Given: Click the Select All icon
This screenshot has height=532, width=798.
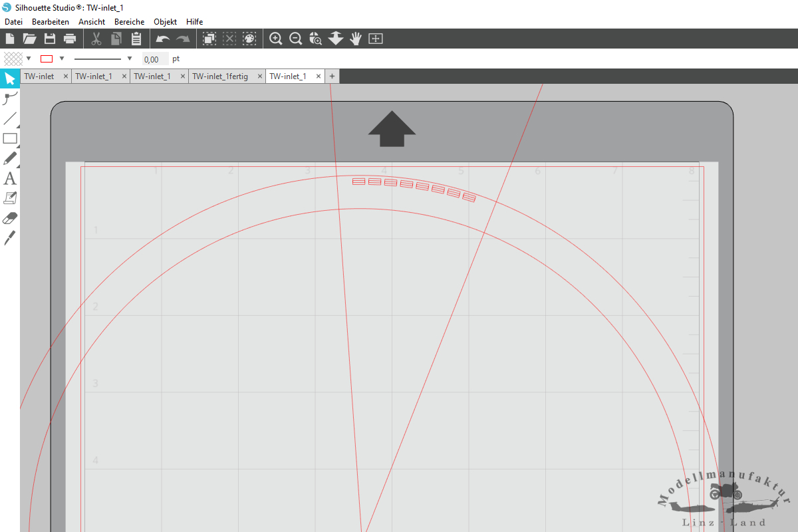Looking at the screenshot, I should (x=209, y=39).
